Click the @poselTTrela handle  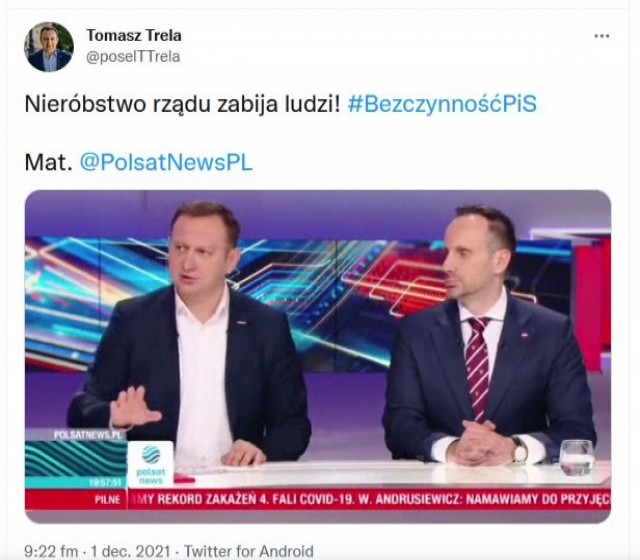[x=133, y=57]
